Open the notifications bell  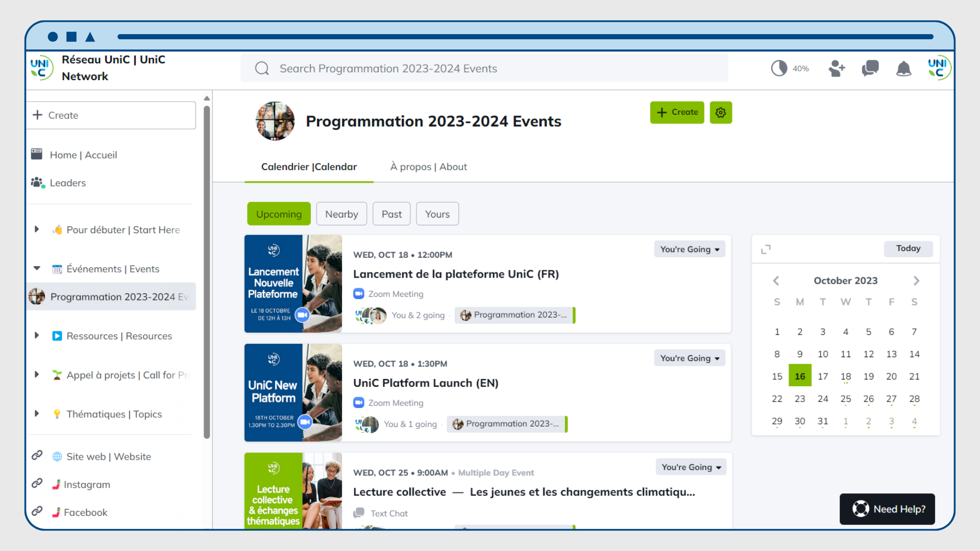[903, 68]
